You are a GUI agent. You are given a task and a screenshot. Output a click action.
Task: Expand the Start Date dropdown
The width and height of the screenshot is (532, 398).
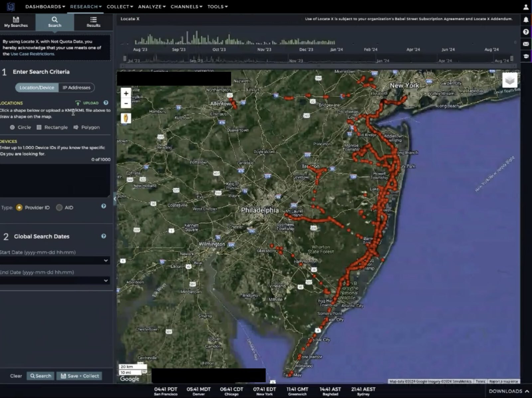[106, 261]
